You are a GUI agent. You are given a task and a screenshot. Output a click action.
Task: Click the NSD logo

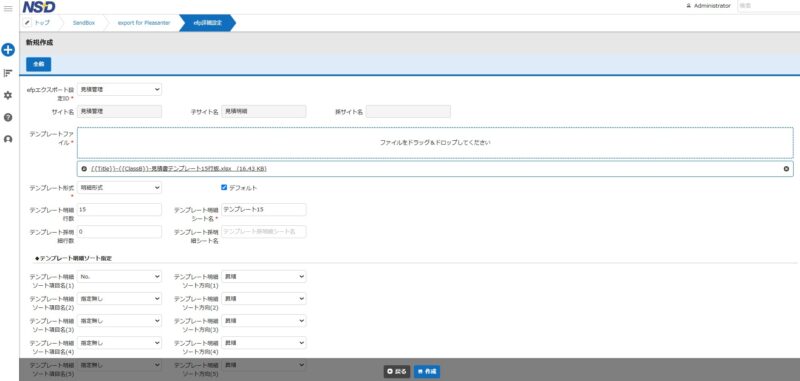pos(39,7)
